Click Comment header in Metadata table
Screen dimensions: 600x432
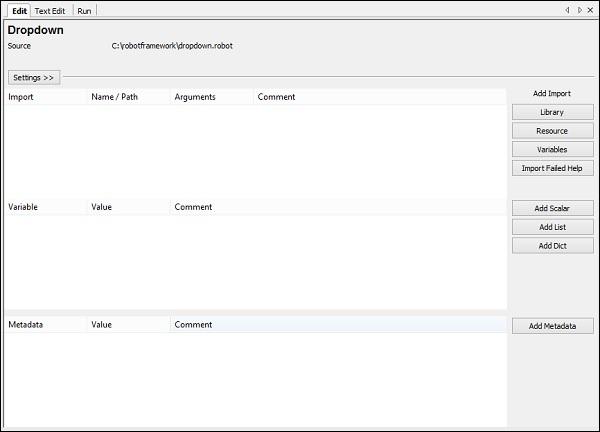coord(338,325)
